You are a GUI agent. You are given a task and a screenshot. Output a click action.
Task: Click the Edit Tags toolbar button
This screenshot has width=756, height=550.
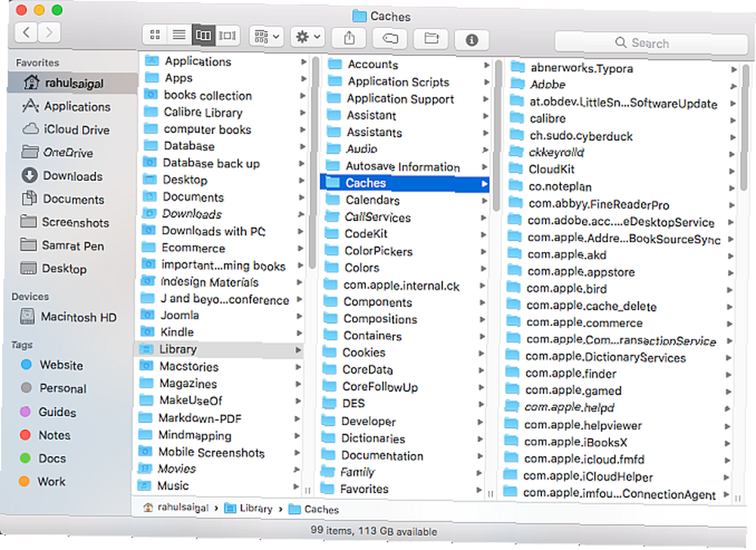[x=390, y=39]
